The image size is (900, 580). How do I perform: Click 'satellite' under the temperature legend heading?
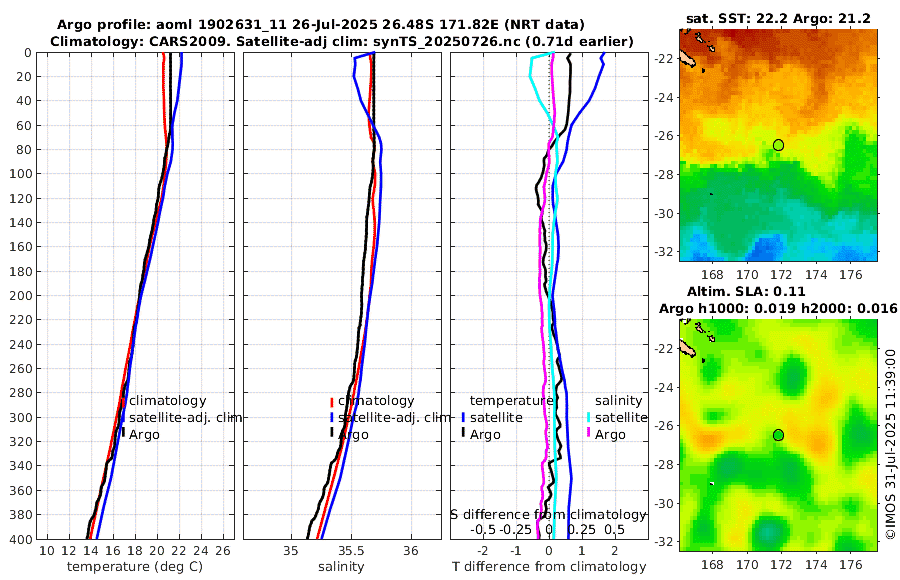tap(496, 417)
